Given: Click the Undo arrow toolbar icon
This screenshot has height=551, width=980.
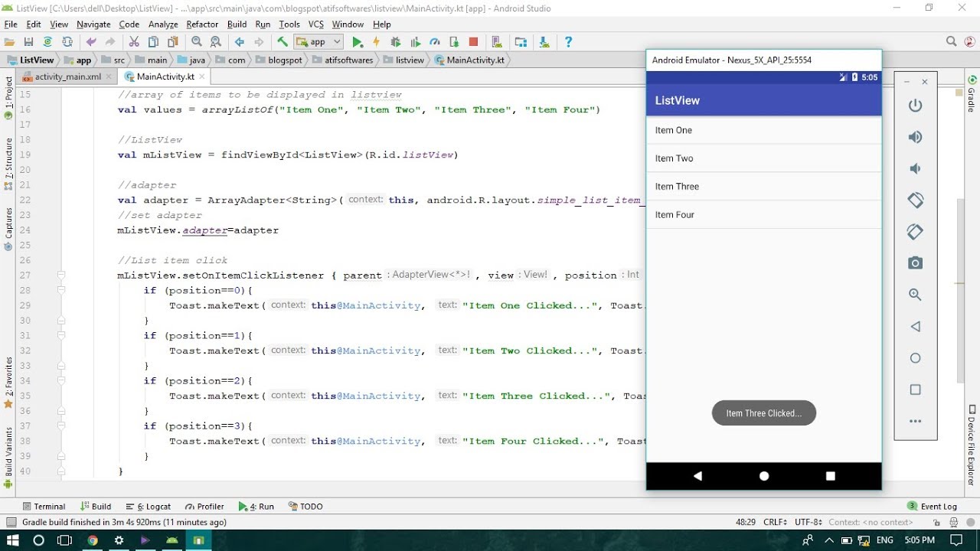Looking at the screenshot, I should (x=91, y=42).
